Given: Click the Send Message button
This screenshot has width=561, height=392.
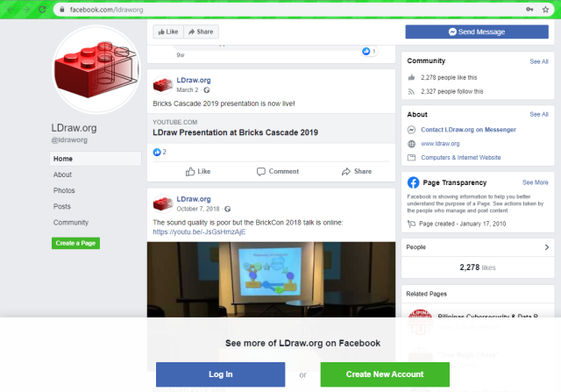Looking at the screenshot, I should (x=477, y=32).
